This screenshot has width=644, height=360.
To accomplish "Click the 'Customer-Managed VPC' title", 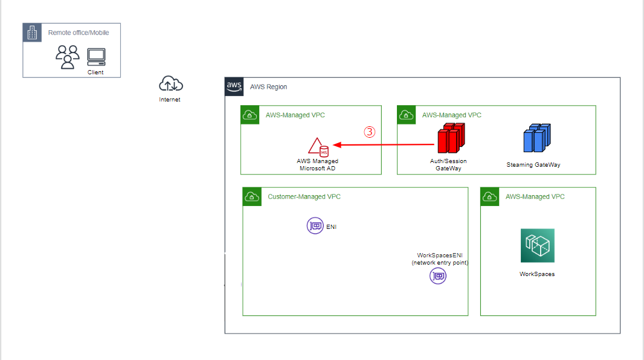I will [304, 197].
